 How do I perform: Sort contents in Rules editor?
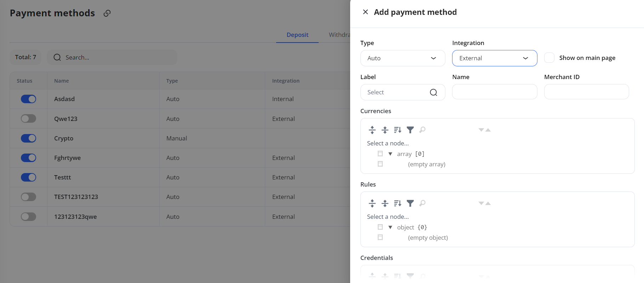coord(398,203)
